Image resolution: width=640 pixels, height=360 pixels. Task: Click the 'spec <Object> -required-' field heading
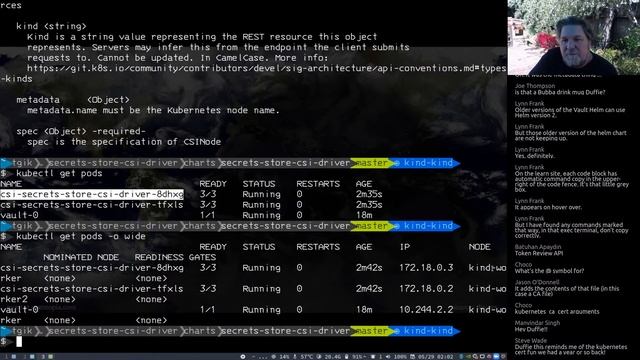point(81,131)
